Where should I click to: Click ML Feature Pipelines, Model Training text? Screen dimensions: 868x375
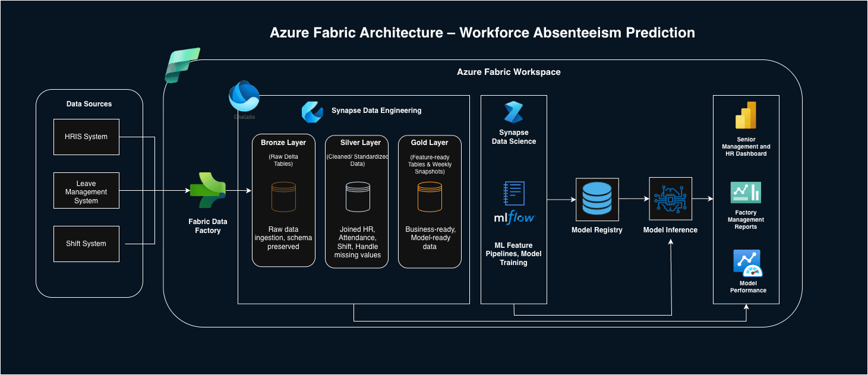click(x=514, y=254)
